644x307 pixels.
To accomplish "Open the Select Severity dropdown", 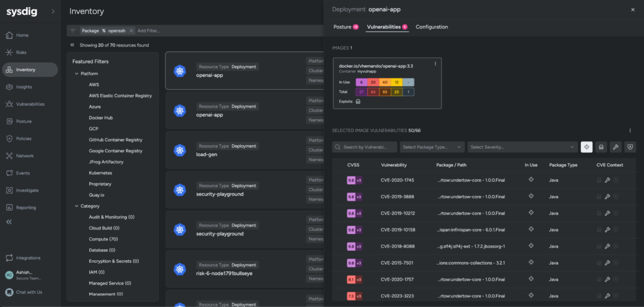I will point(523,147).
